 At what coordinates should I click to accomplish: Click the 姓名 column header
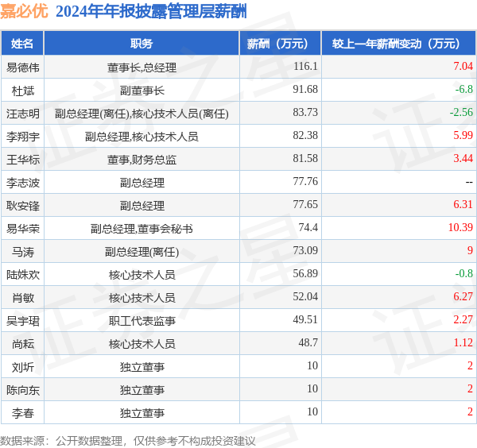[22, 43]
